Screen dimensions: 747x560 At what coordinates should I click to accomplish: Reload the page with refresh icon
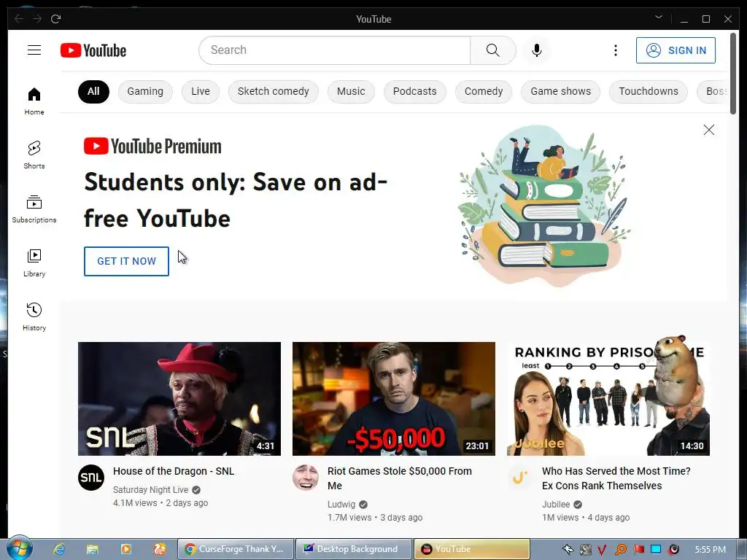point(55,18)
